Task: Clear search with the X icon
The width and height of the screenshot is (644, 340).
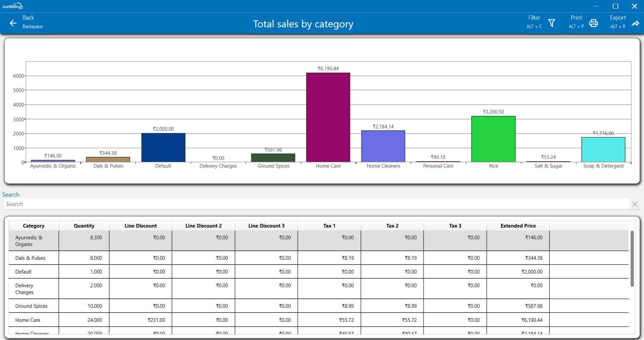Action: (635, 204)
